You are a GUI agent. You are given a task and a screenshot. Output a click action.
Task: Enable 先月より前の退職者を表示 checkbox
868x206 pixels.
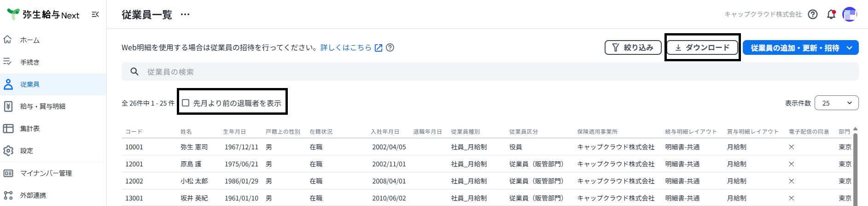[x=186, y=103]
